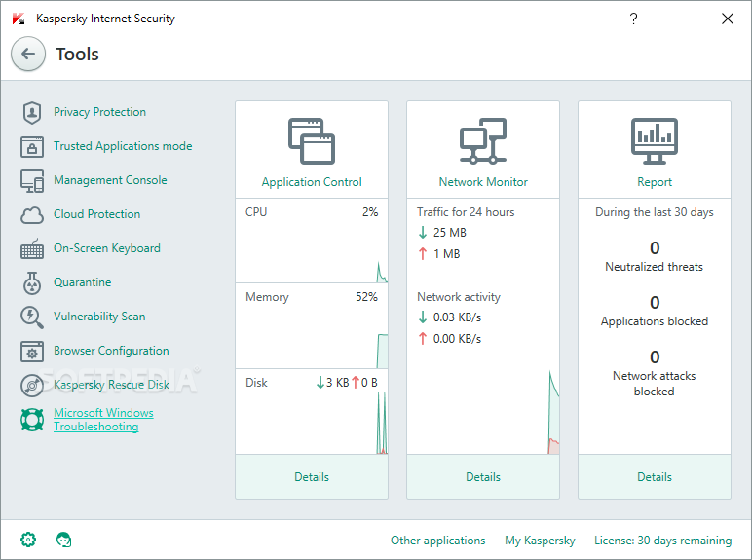The width and height of the screenshot is (752, 560).
Task: Click the Application Control windows icon
Action: (312, 141)
